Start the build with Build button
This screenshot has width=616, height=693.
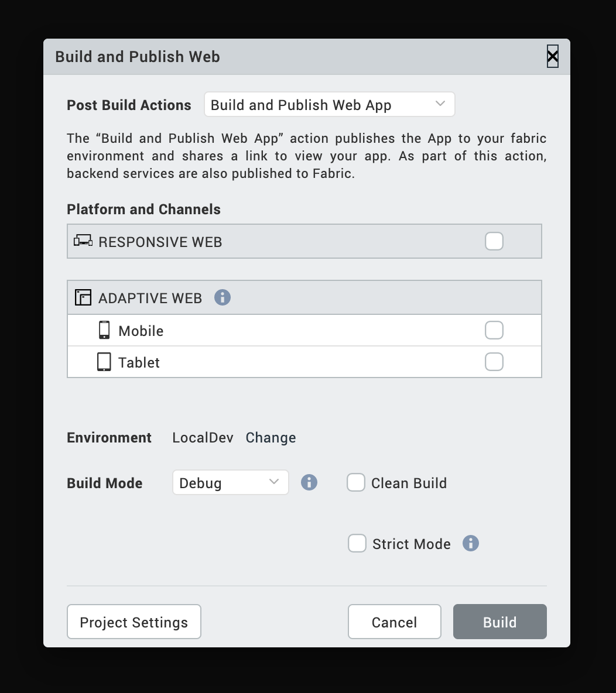coord(499,622)
